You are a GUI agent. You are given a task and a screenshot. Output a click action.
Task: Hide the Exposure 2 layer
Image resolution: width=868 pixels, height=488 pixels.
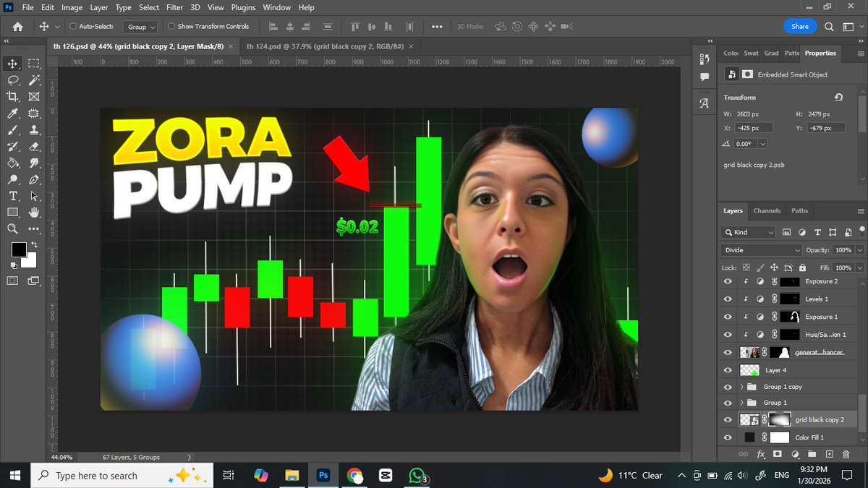[x=728, y=281]
